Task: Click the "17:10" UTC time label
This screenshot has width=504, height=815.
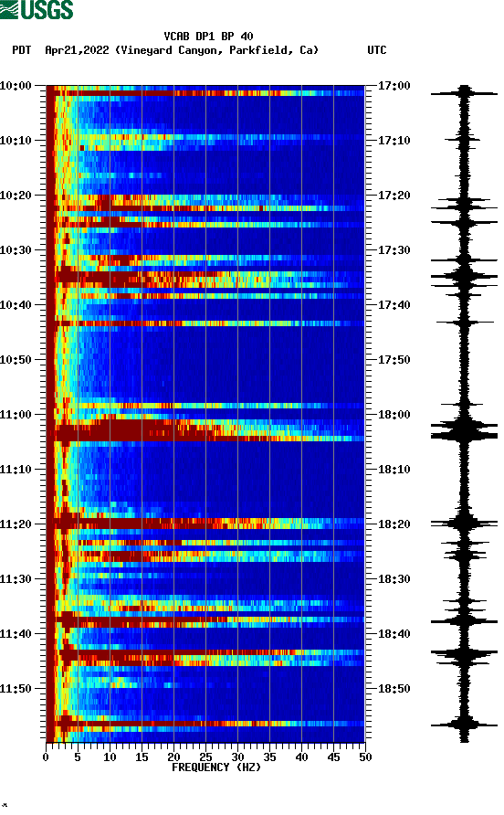Action: tap(394, 141)
